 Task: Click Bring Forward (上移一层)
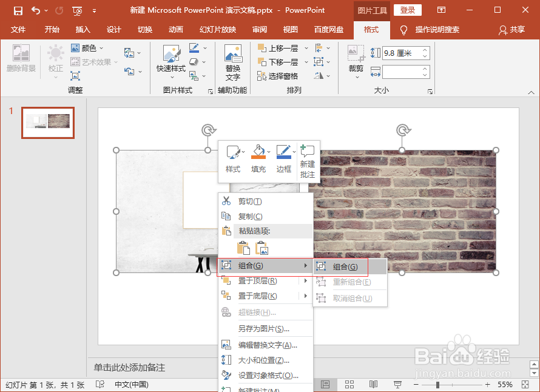278,48
